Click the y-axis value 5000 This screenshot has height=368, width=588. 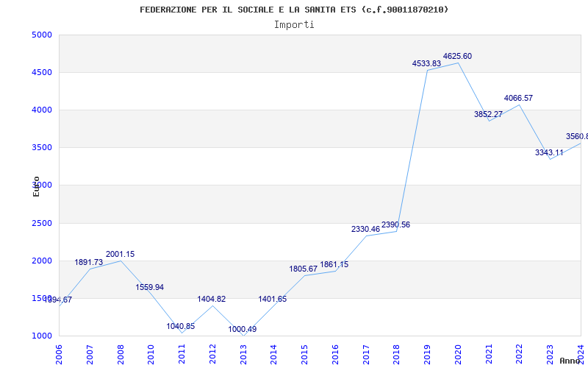coord(42,35)
